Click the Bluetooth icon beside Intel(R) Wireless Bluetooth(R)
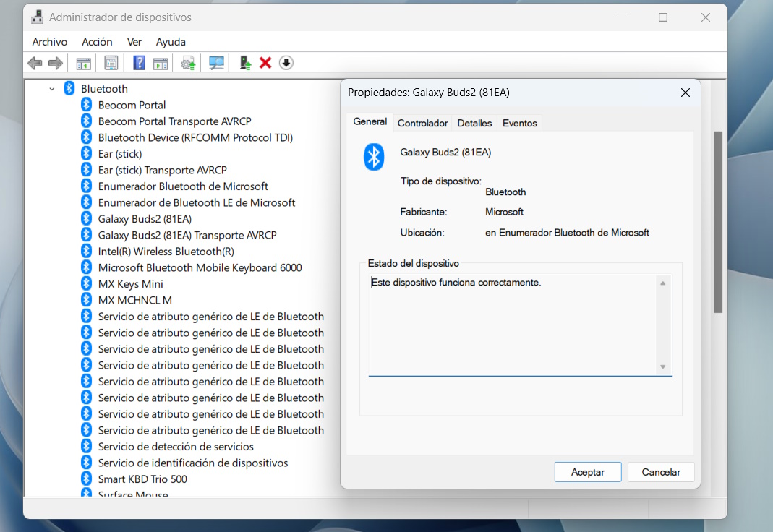The height and width of the screenshot is (532, 773). click(x=86, y=252)
